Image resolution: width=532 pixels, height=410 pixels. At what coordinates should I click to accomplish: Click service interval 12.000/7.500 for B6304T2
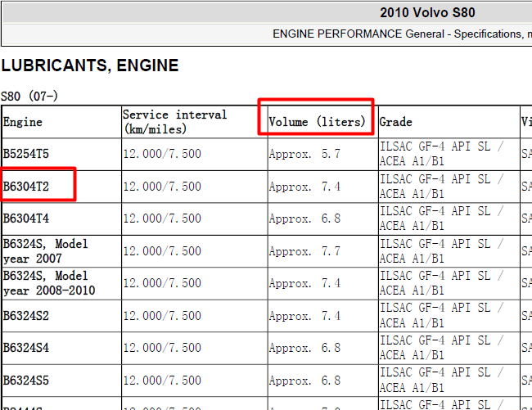click(x=162, y=187)
